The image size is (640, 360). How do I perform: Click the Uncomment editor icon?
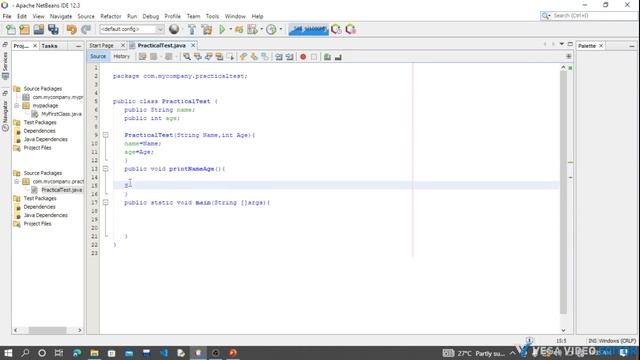[x=338, y=57]
